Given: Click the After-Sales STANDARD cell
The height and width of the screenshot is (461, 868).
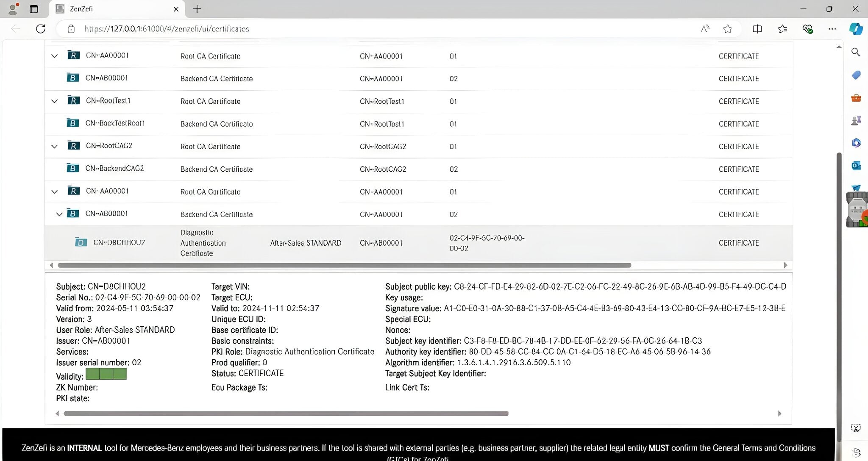Looking at the screenshot, I should [x=306, y=243].
